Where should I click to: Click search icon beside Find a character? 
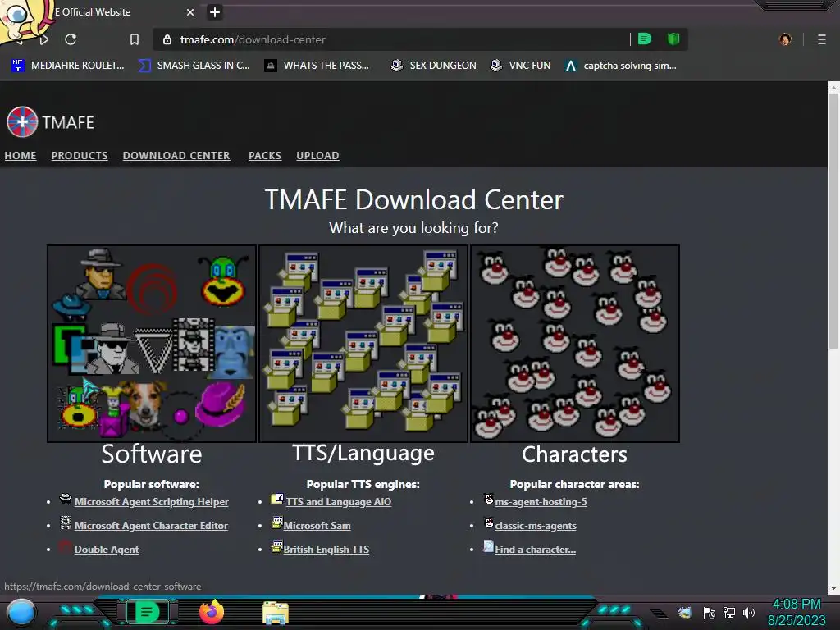coord(489,546)
